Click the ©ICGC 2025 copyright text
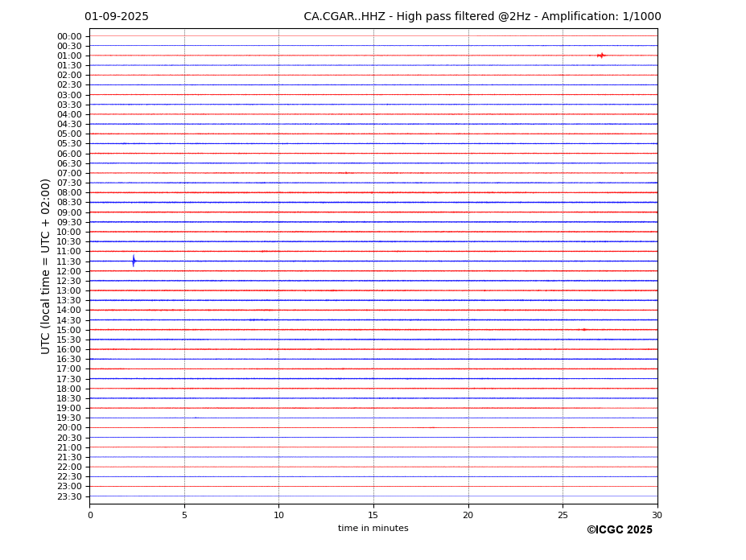746x560 pixels. (x=620, y=530)
